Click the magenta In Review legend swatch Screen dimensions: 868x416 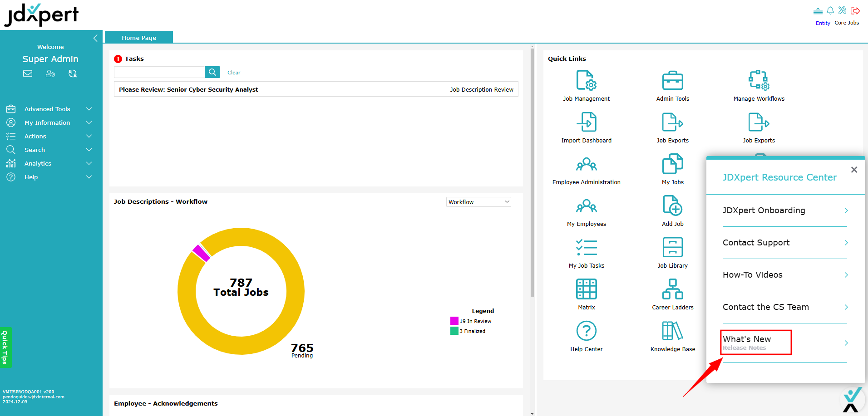tap(454, 321)
